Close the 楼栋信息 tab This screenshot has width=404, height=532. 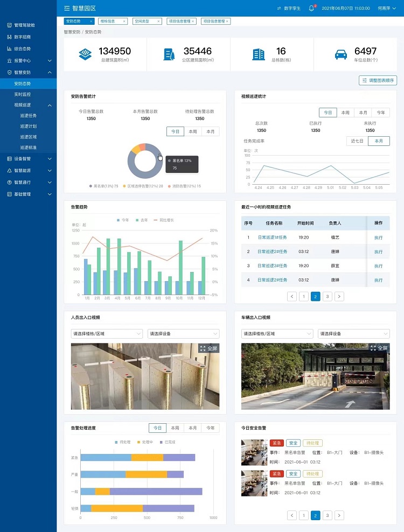tap(124, 22)
